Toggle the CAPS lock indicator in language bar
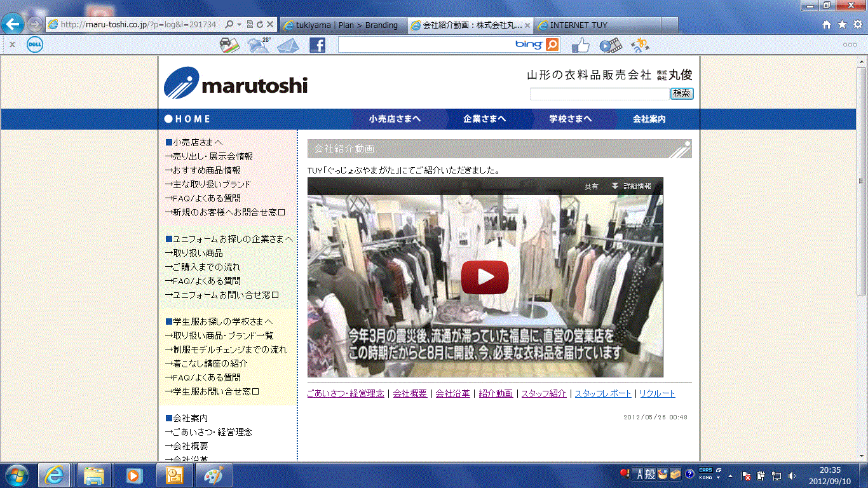Screen dimensions: 868x488 [x=705, y=471]
